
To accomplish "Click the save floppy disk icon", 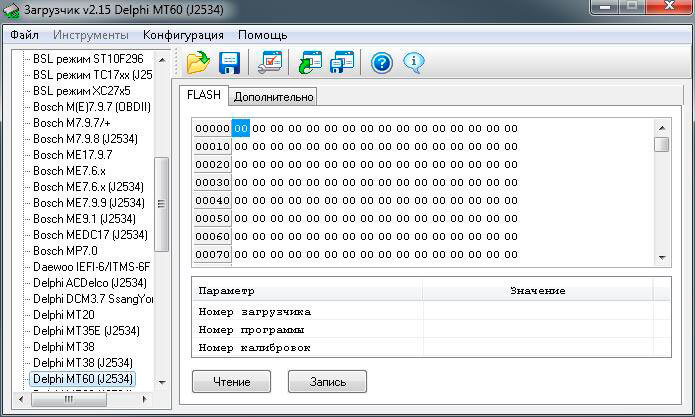I will pos(230,63).
